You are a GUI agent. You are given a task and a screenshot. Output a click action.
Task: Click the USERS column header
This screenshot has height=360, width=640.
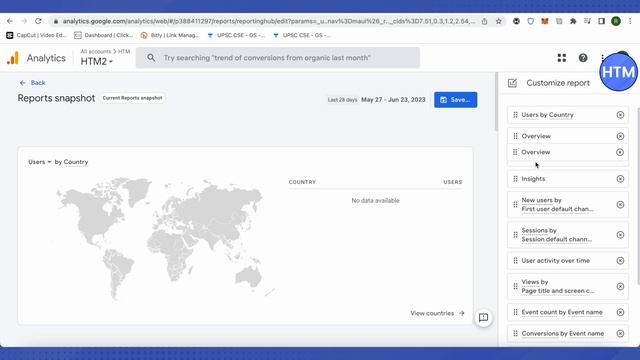point(453,182)
